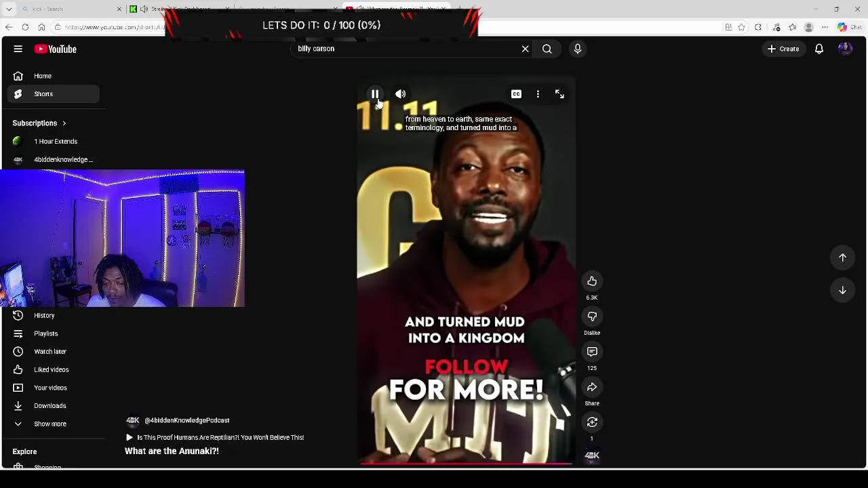This screenshot has height=488, width=868.
Task: Start voice search with the microphone
Action: pyautogui.click(x=578, y=49)
